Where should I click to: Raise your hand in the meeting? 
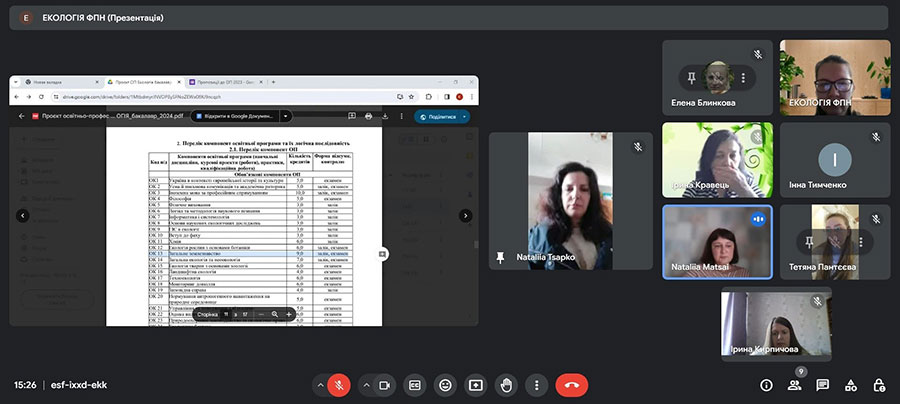506,386
